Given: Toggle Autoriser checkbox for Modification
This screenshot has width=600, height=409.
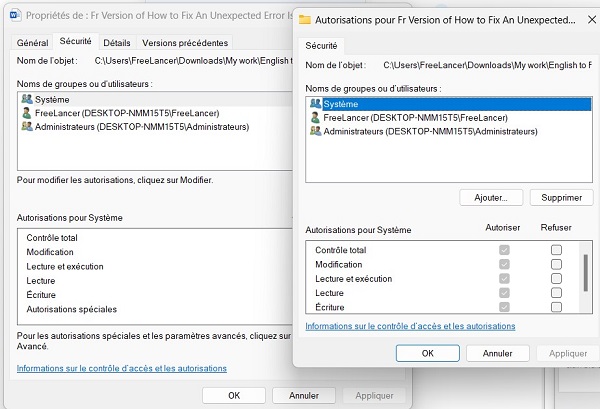Looking at the screenshot, I should pyautogui.click(x=504, y=264).
